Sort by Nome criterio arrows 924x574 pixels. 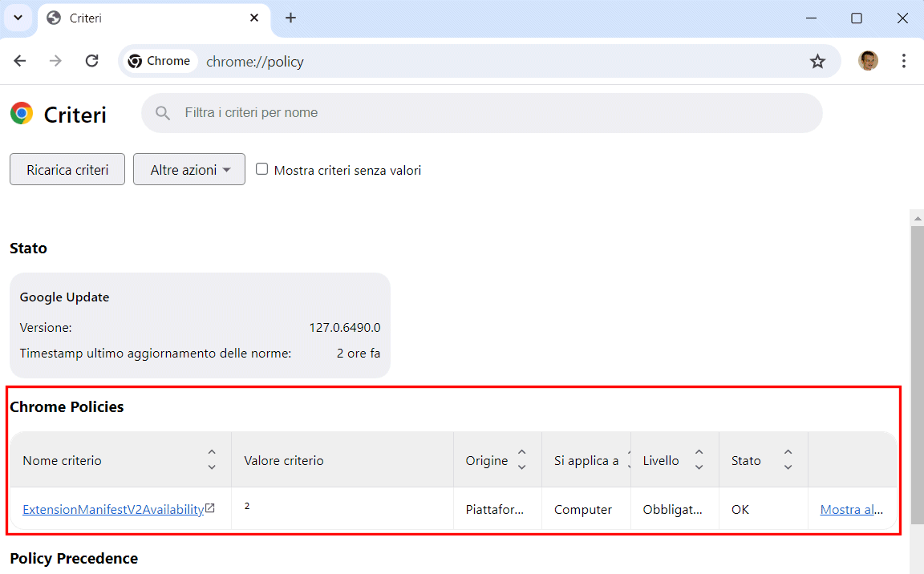coord(212,460)
